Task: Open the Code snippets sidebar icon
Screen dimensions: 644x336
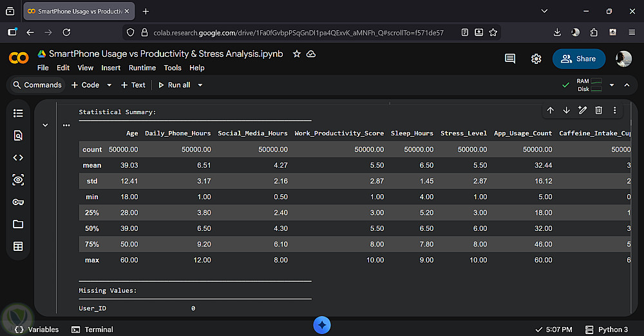Action: (x=18, y=157)
